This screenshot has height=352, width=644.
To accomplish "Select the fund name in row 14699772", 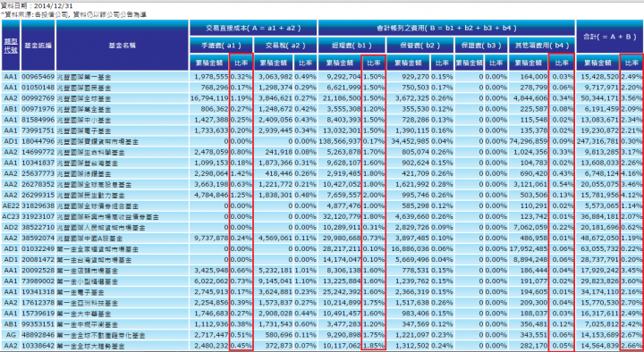I will pos(90,153).
